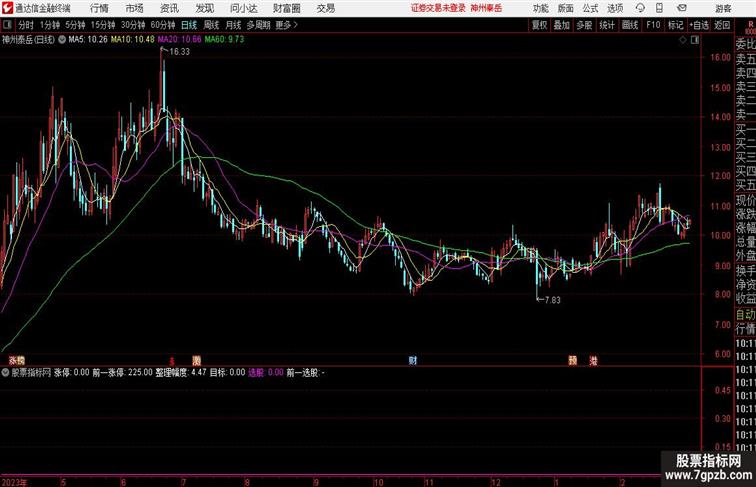This screenshot has height=487, width=756.
Task: Switch to 15分钟 period
Action: 103,25
